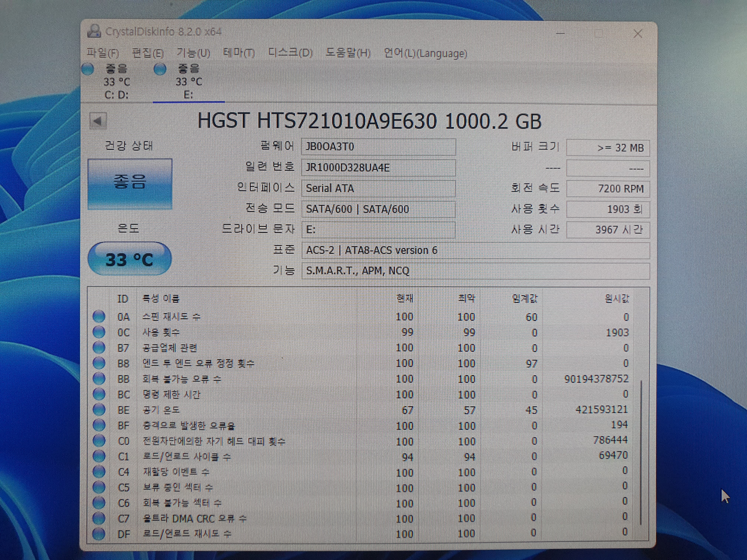747x560 pixels.
Task: Select the E: disk status icon
Action: pyautogui.click(x=160, y=69)
